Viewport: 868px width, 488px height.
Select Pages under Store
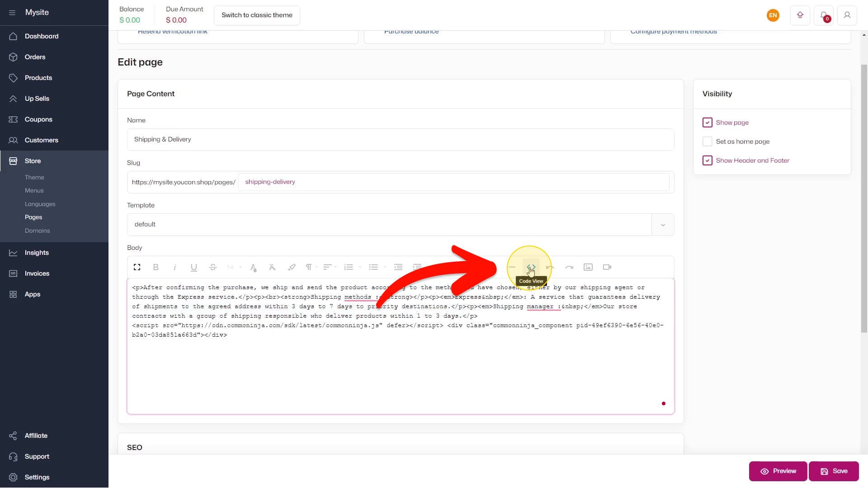click(x=33, y=217)
